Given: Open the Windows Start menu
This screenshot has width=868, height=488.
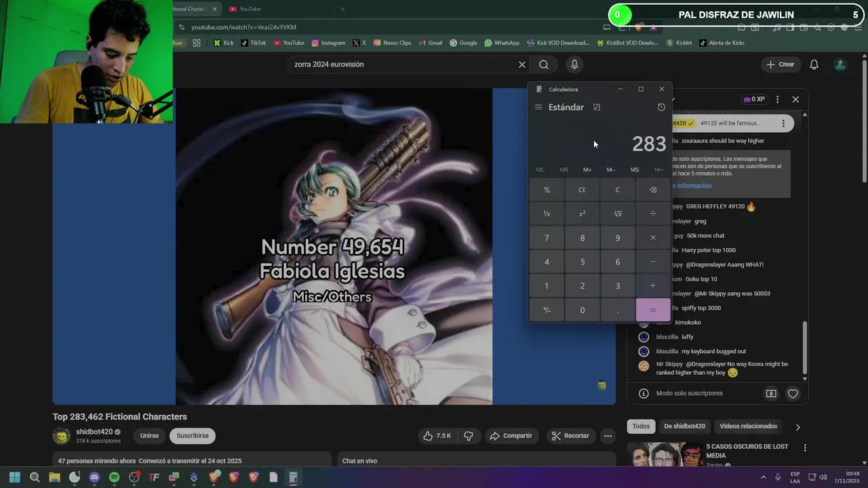Looking at the screenshot, I should click(14, 477).
